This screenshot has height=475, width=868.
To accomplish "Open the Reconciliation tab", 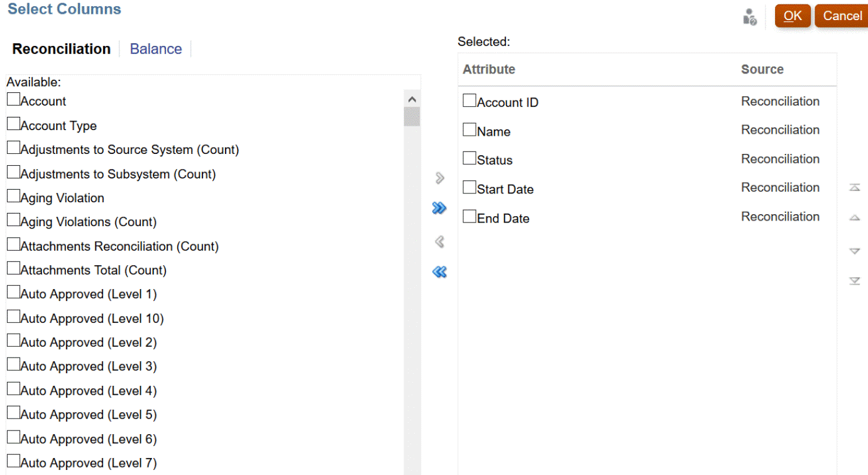I will coord(62,49).
